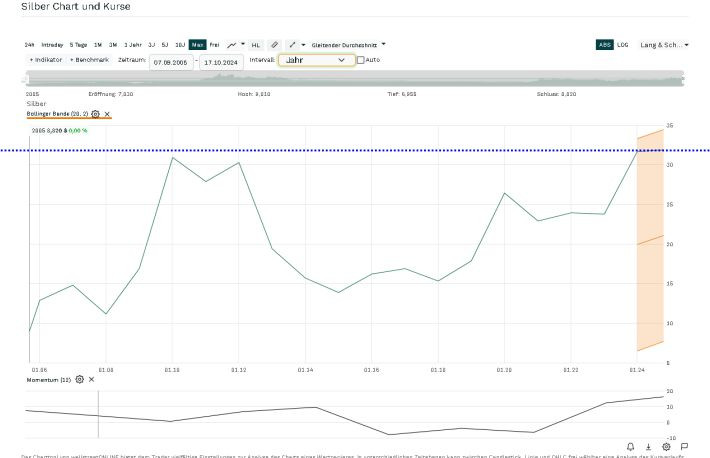Click the + Benchmark button

point(90,60)
